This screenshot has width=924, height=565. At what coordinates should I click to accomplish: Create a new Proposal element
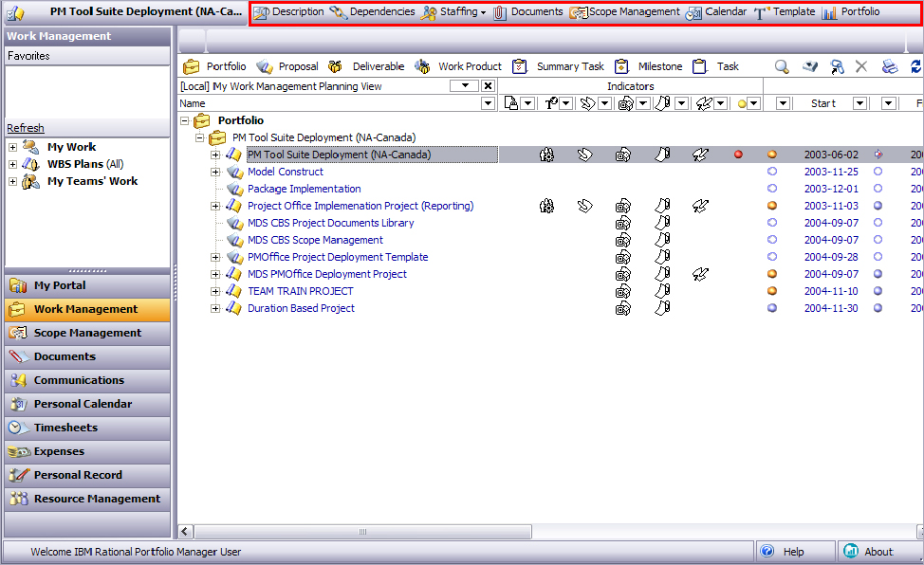click(x=287, y=66)
